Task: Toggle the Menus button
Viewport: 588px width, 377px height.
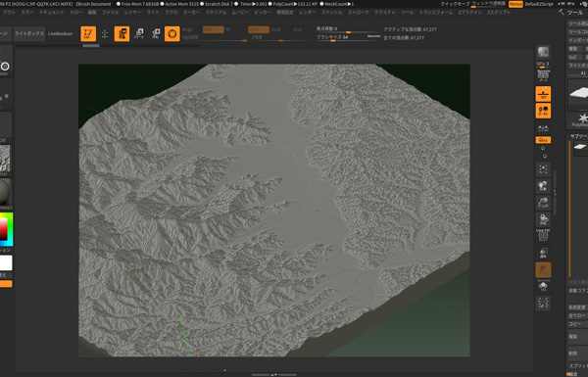Action: (515, 4)
